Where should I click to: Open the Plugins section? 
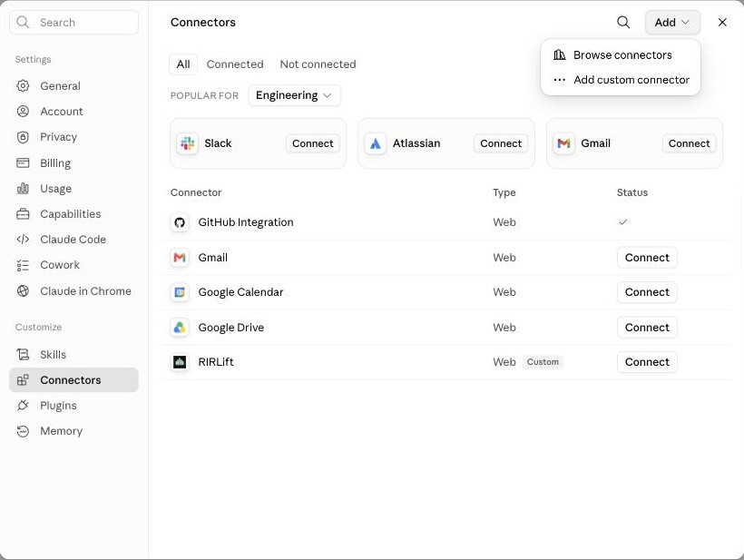[x=74, y=406]
